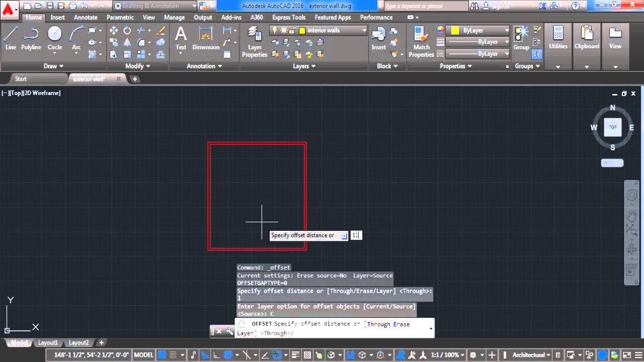Screen dimensions: 644x362
Task: Toggle the light bulb on interior walls layer
Action: click(275, 31)
